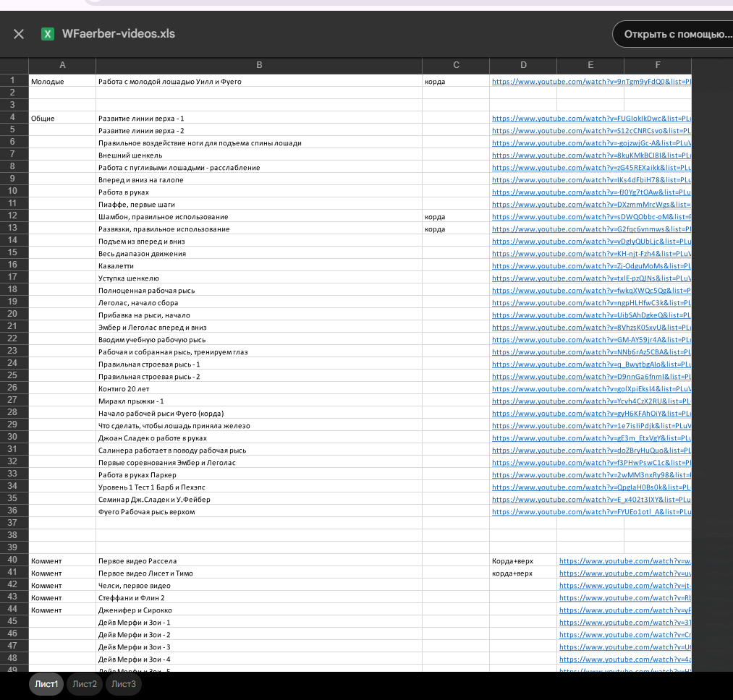Image resolution: width=733 pixels, height=700 pixels.
Task: Select column E header
Action: point(590,65)
